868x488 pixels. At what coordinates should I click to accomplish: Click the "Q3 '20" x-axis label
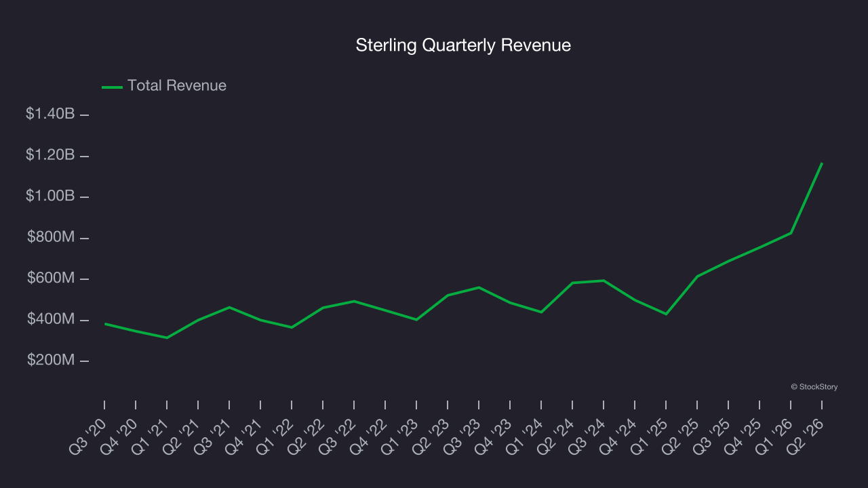click(89, 436)
